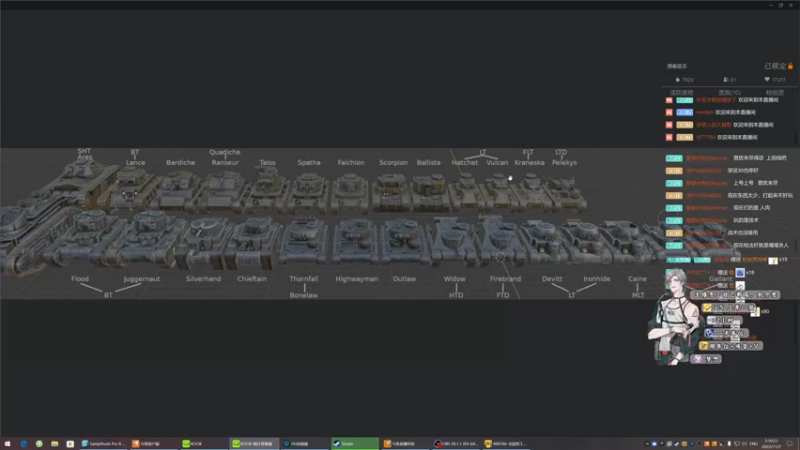The height and width of the screenshot is (450, 800).
Task: Click the ENG input language indicator
Action: pos(754,444)
